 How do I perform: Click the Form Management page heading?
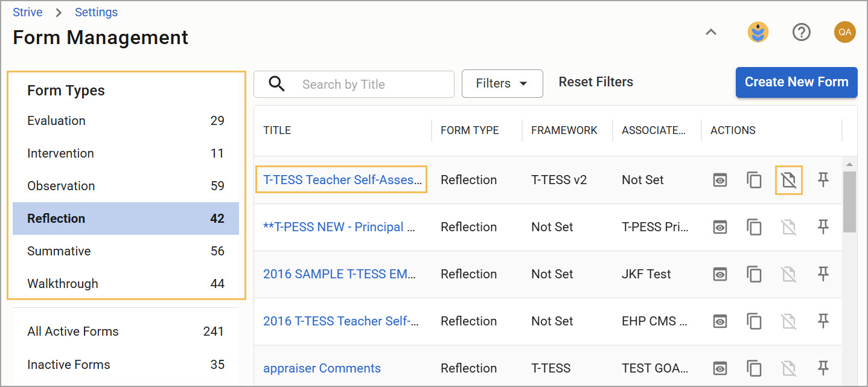(x=100, y=37)
